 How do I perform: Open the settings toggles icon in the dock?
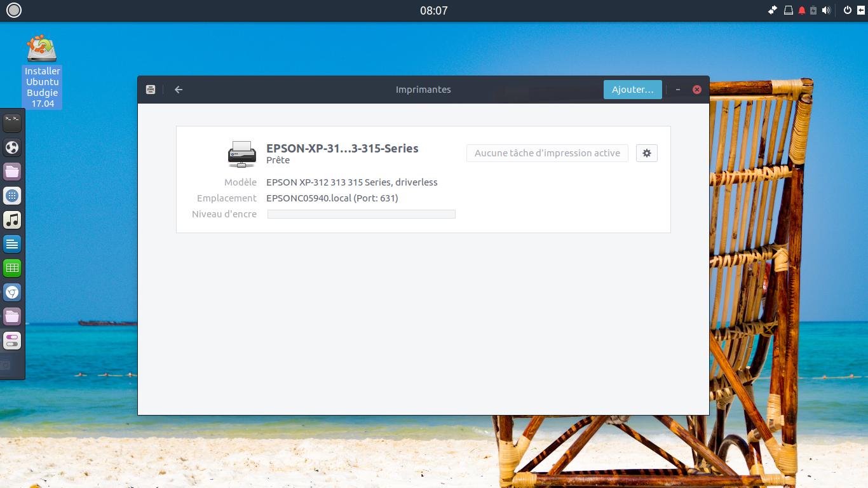click(12, 341)
